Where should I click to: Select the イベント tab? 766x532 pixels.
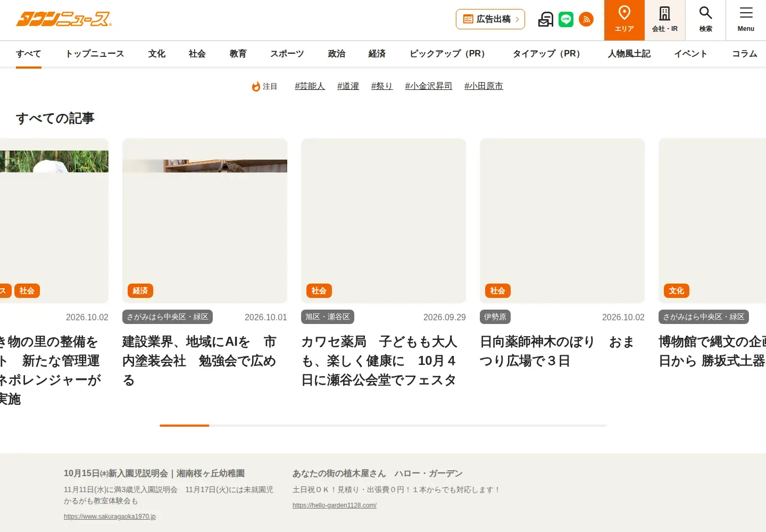(691, 54)
